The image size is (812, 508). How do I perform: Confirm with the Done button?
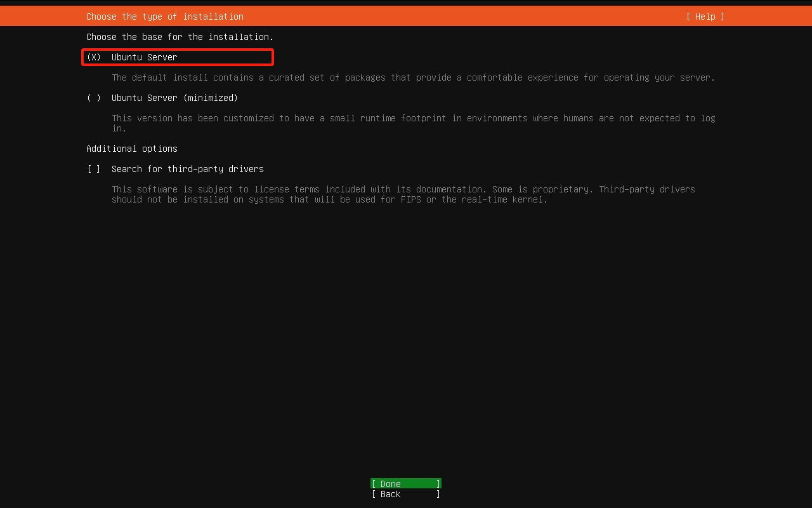click(406, 484)
